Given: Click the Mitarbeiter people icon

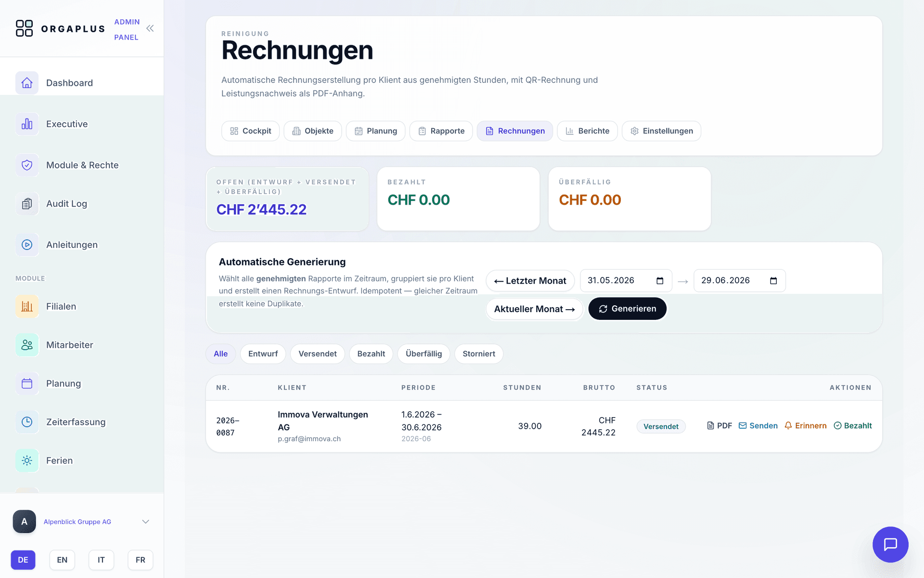Looking at the screenshot, I should [27, 345].
